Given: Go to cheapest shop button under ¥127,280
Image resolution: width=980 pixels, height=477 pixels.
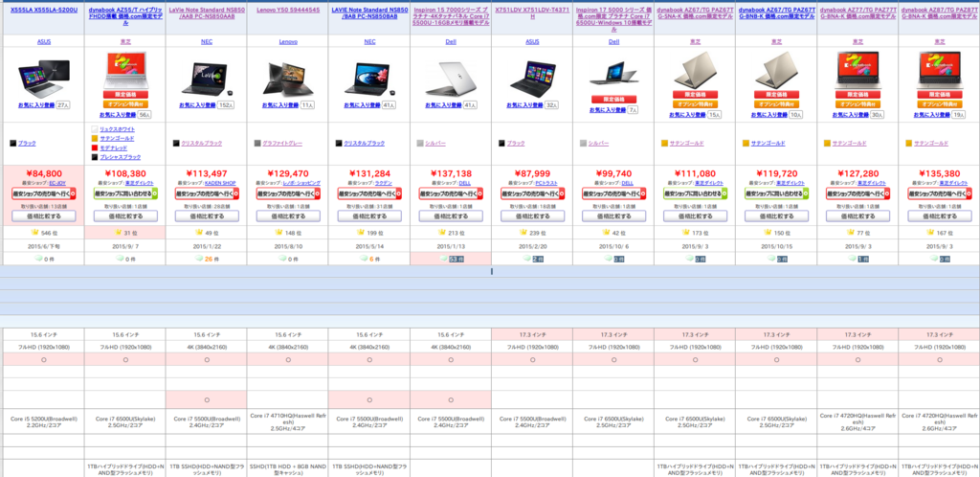Looking at the screenshot, I should tap(858, 193).
